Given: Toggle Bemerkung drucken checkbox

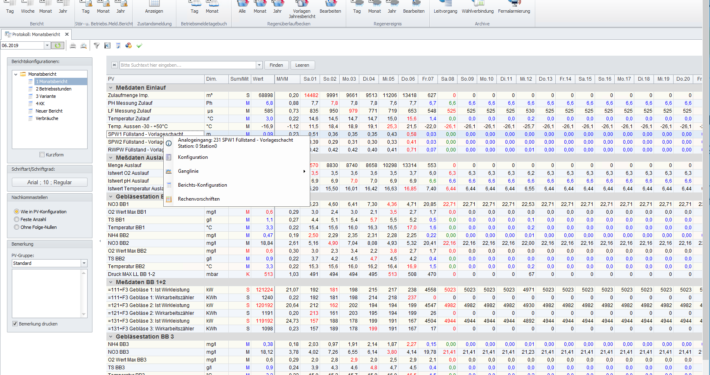Looking at the screenshot, I should (15, 324).
